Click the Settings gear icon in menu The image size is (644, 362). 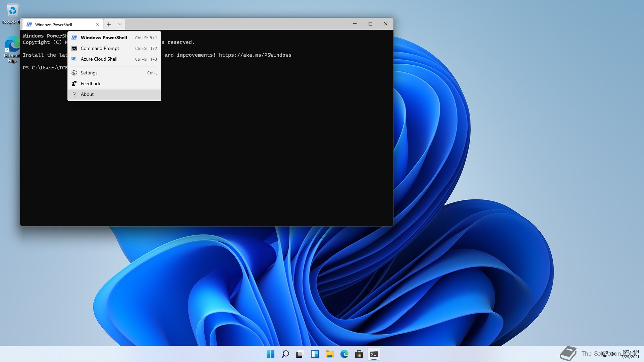tap(74, 73)
